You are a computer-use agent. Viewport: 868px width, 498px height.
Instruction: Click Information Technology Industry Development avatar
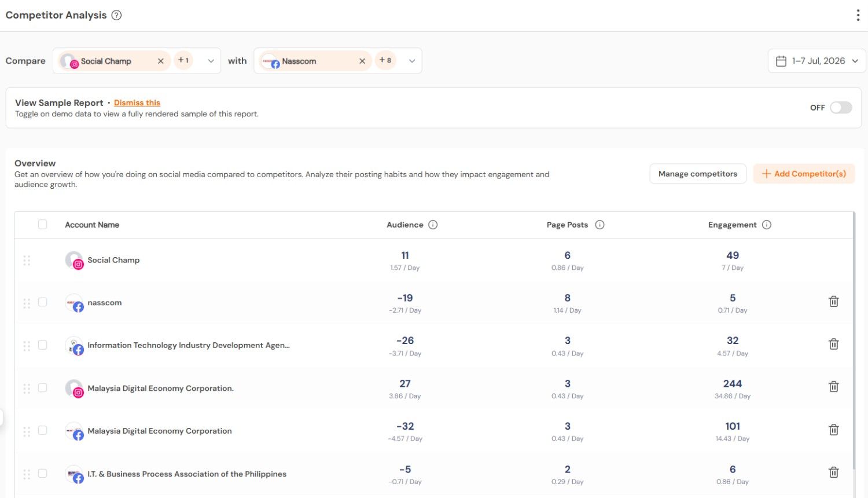(74, 346)
